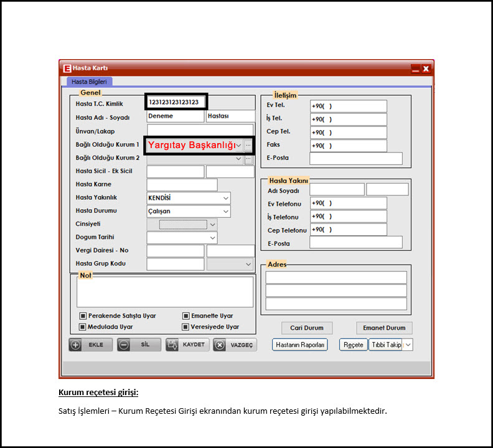The image size is (493, 448).
Task: Open the Hasta Yakınlık dropdown
Action: click(226, 198)
